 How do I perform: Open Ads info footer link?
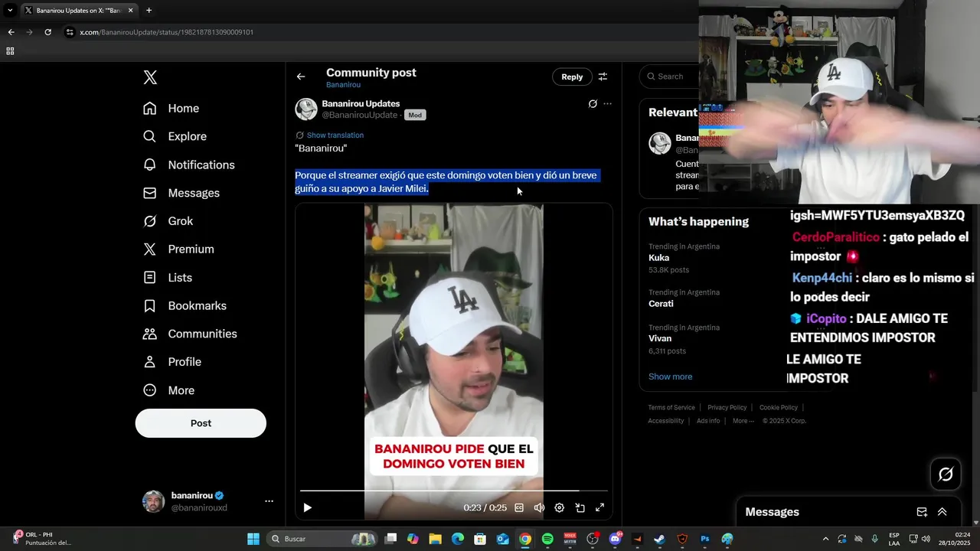(x=708, y=421)
